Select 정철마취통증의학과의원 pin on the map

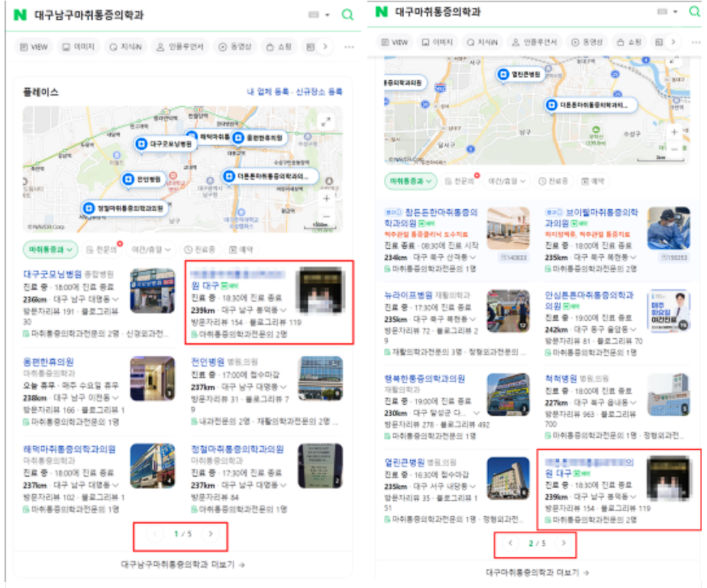click(125, 208)
